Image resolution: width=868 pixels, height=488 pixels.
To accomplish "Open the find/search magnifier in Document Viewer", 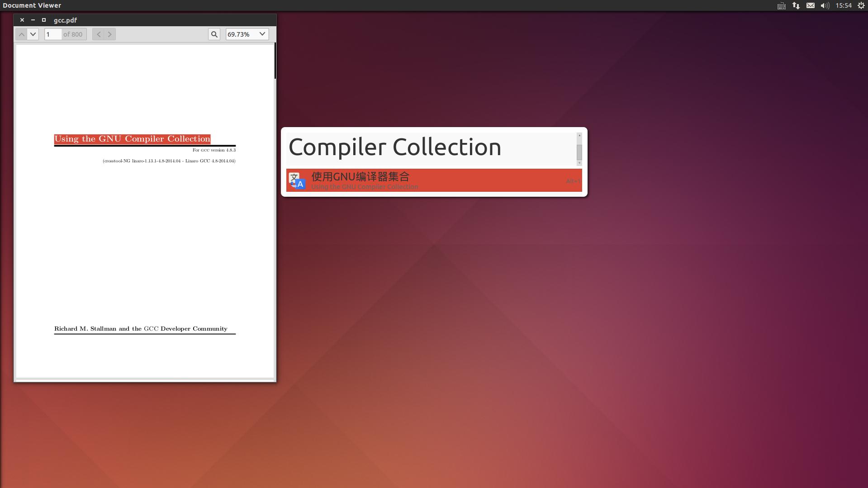I will click(x=214, y=34).
